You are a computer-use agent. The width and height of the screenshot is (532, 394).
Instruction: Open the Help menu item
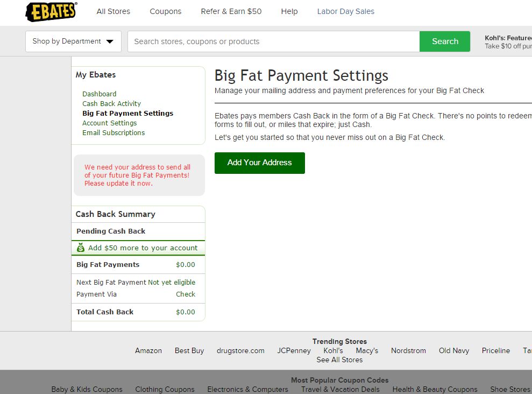pyautogui.click(x=289, y=11)
